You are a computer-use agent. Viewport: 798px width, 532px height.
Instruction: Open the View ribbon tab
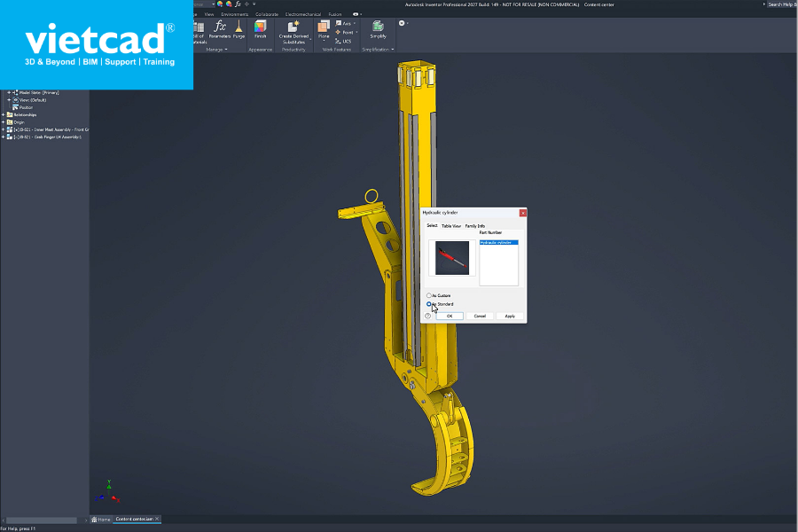point(209,14)
